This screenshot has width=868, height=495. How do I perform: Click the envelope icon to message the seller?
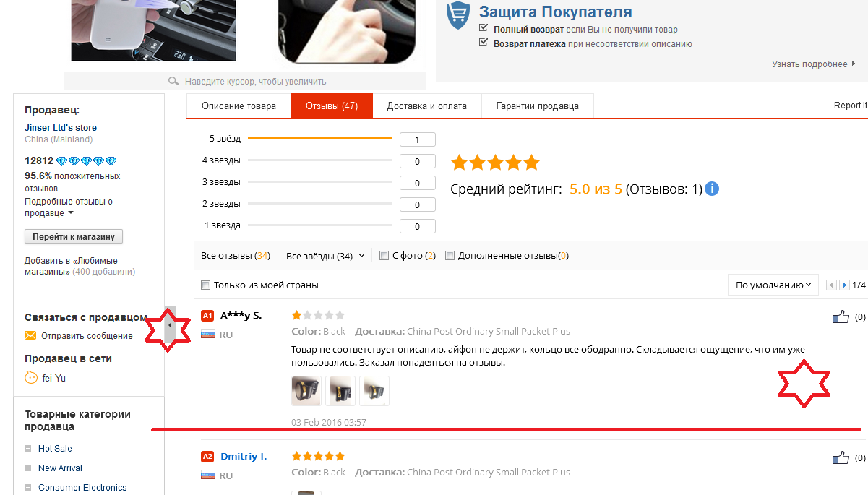pyautogui.click(x=30, y=335)
